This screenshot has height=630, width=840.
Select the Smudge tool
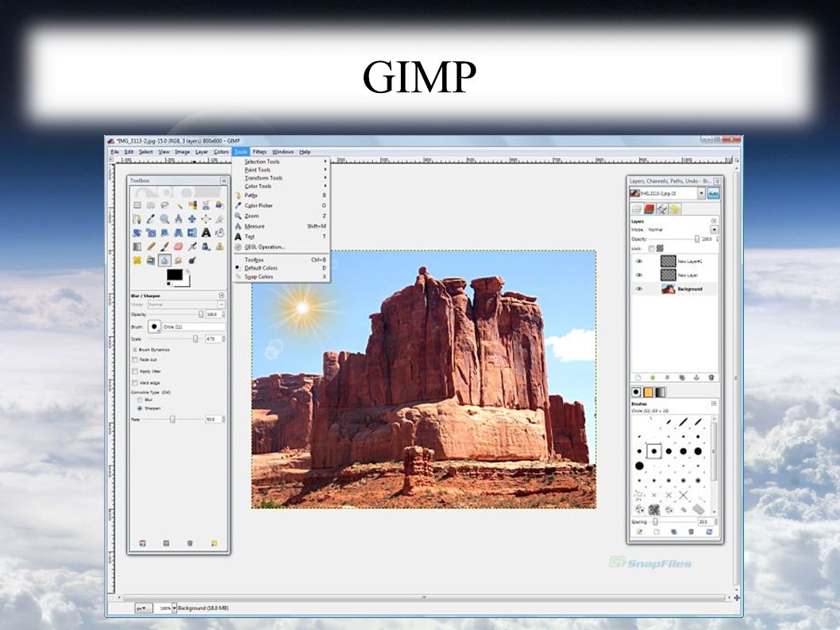tap(179, 261)
